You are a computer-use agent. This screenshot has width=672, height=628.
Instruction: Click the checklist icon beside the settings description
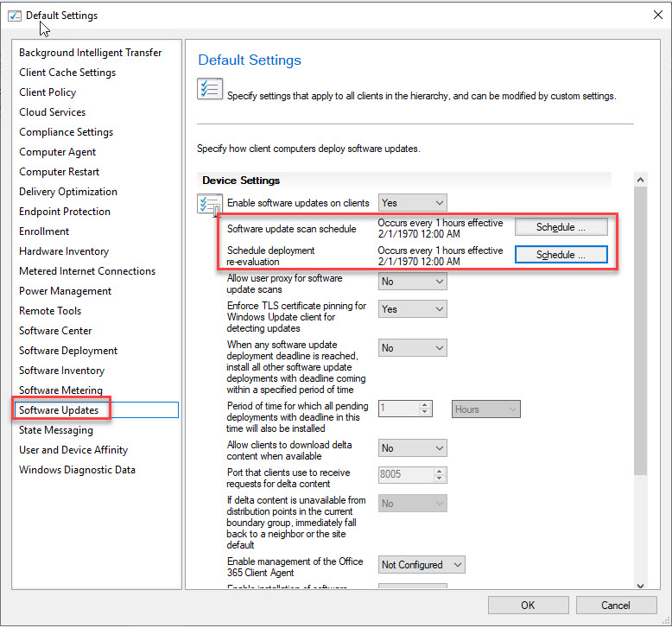pyautogui.click(x=210, y=89)
